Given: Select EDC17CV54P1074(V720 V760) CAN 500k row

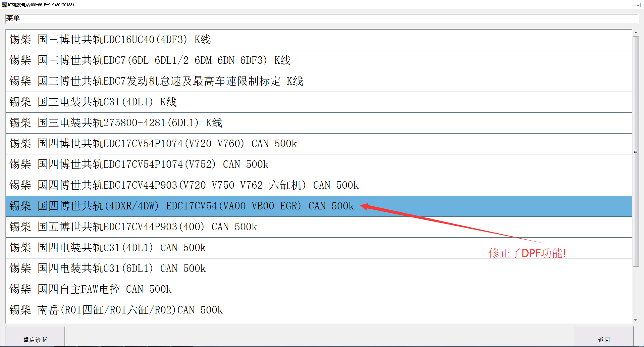Looking at the screenshot, I should [x=319, y=144].
